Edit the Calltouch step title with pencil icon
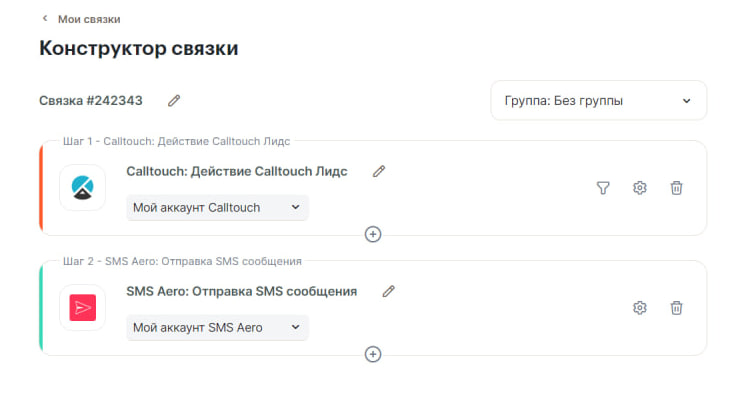This screenshot has width=746, height=393. 379,171
